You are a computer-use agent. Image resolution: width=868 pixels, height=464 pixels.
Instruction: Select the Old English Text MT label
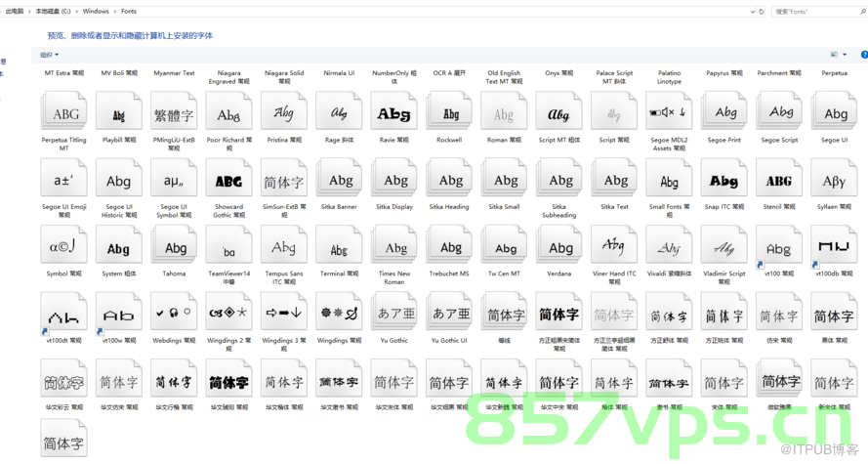click(504, 77)
